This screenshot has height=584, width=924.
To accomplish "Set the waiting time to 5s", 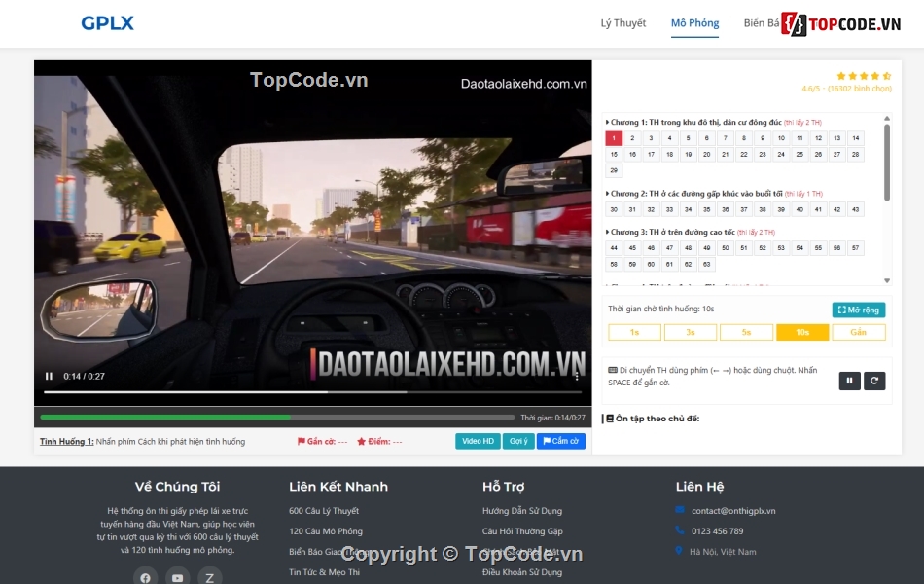I will pyautogui.click(x=747, y=332).
